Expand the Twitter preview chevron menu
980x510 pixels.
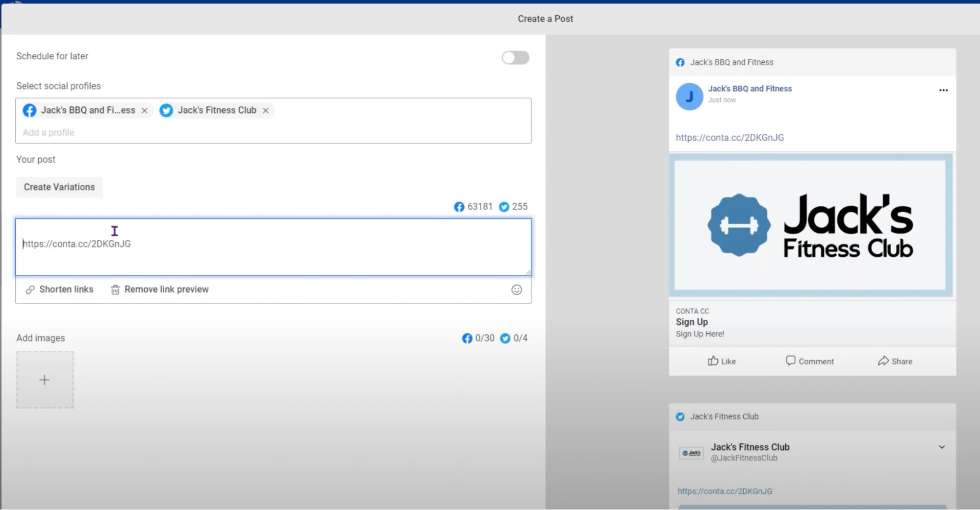tap(942, 447)
